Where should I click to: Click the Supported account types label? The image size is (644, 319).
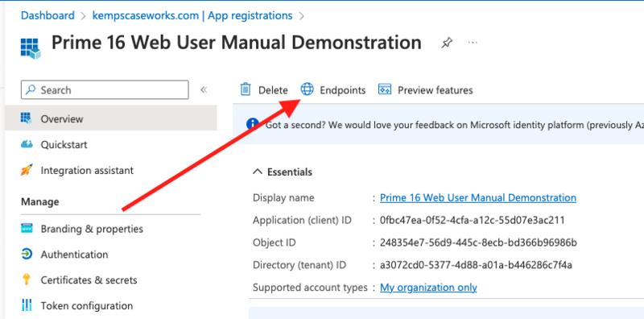[x=310, y=288]
